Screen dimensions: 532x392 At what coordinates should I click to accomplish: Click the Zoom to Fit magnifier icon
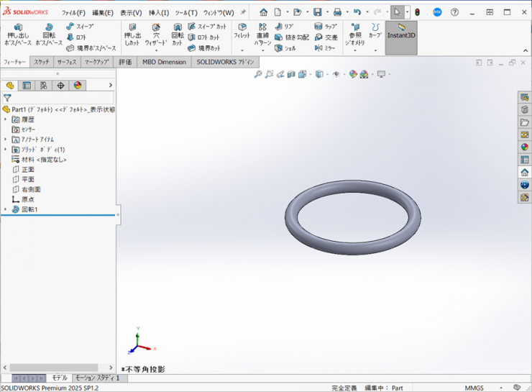(x=258, y=74)
